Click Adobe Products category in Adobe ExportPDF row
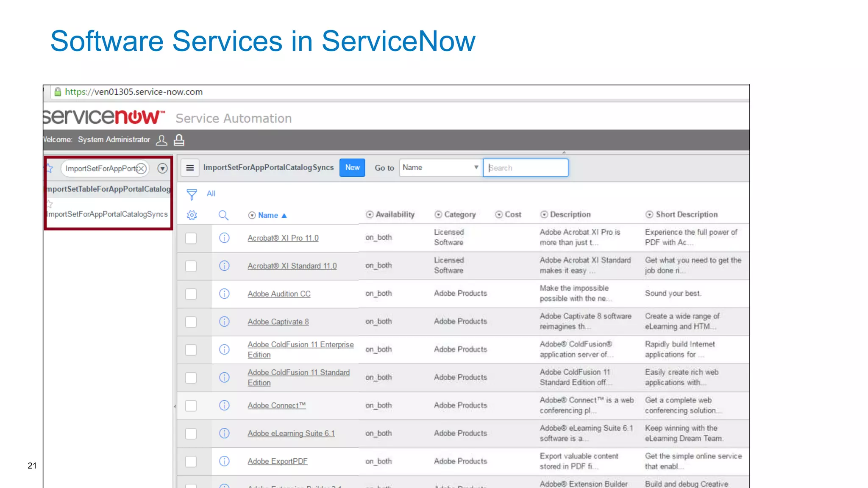The image size is (868, 488). pyautogui.click(x=460, y=461)
